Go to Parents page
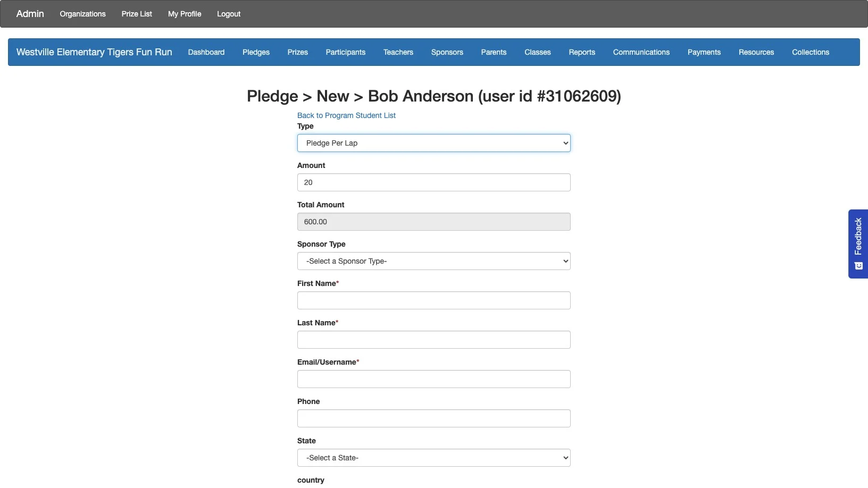 point(494,52)
